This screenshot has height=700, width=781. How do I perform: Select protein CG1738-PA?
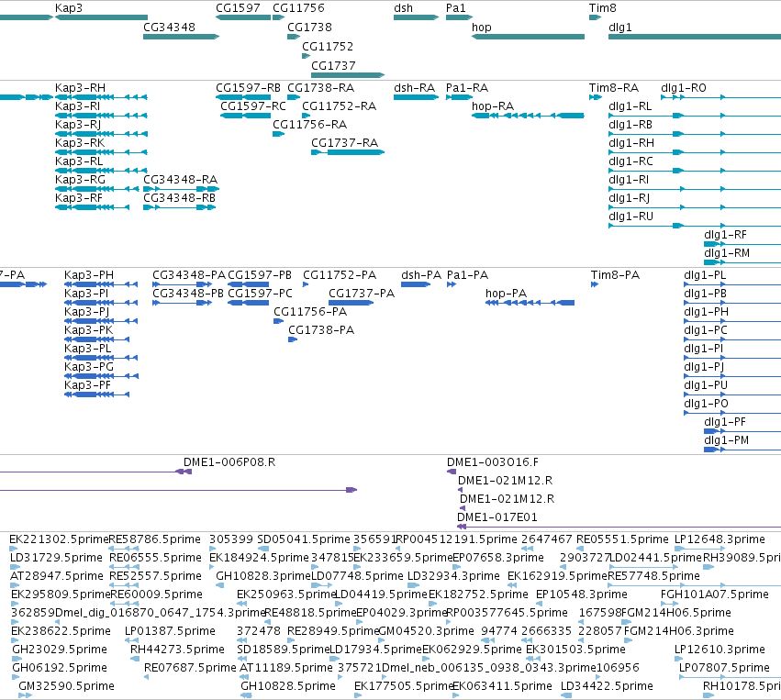click(293, 339)
